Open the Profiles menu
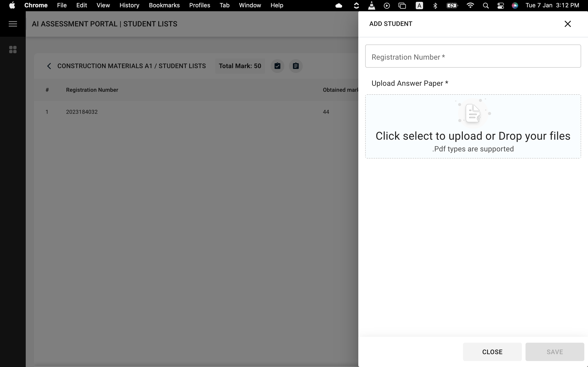Image resolution: width=588 pixels, height=367 pixels. (x=199, y=5)
